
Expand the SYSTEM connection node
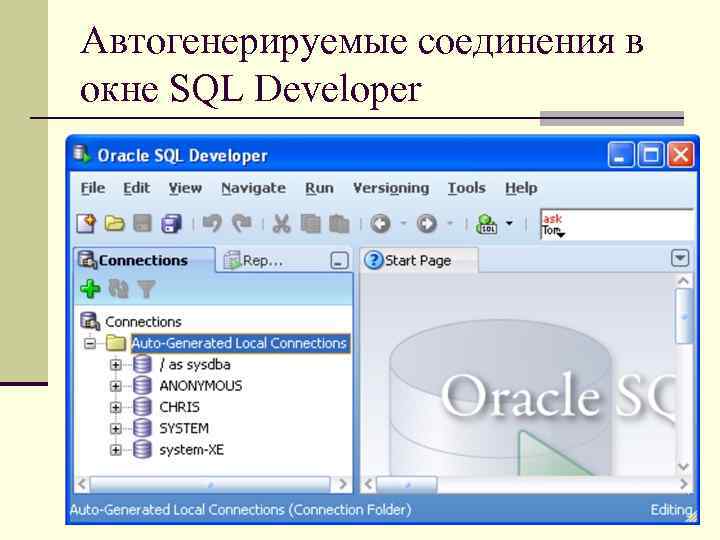coord(116,429)
